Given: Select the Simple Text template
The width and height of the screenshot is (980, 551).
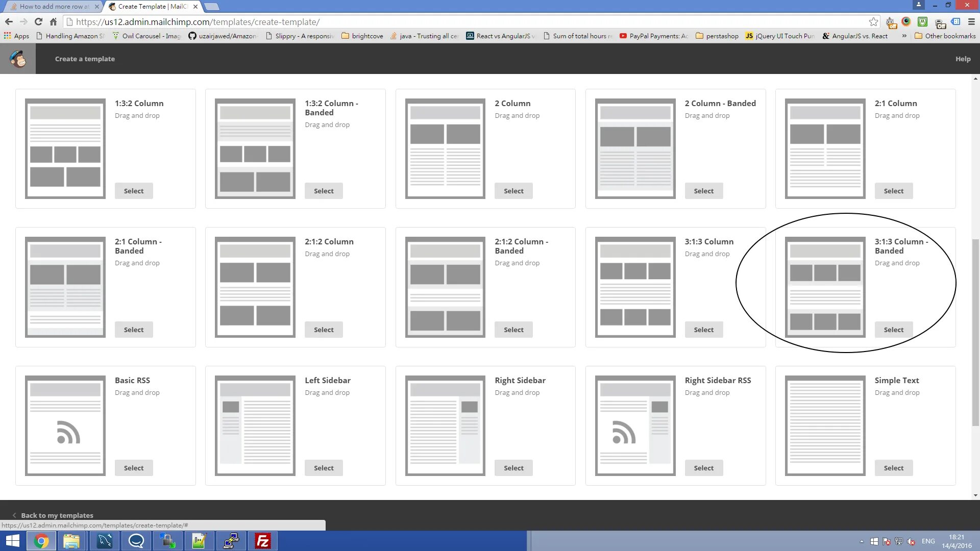Looking at the screenshot, I should click(x=893, y=468).
